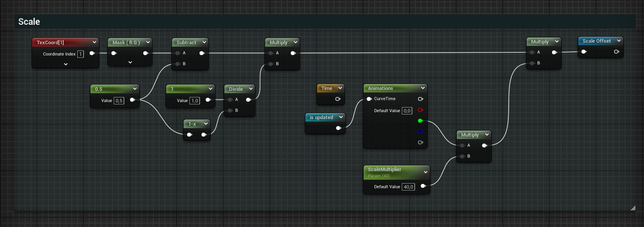Click the Mask (R G) input pin
This screenshot has width=644, height=227.
pyautogui.click(x=114, y=53)
